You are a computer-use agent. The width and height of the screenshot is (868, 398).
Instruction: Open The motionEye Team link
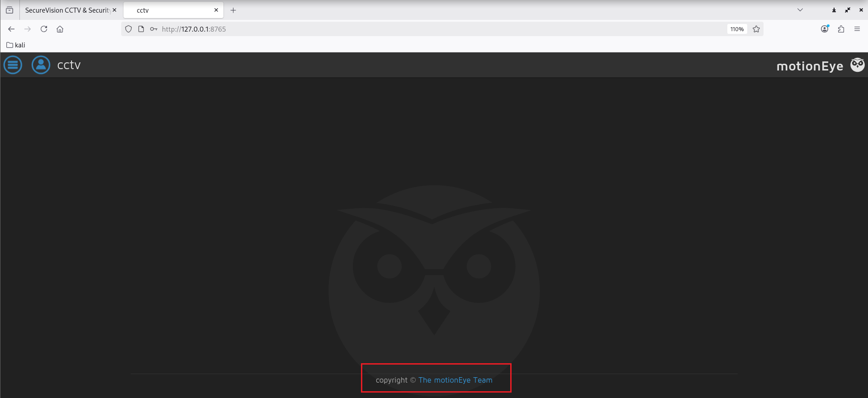(x=455, y=380)
